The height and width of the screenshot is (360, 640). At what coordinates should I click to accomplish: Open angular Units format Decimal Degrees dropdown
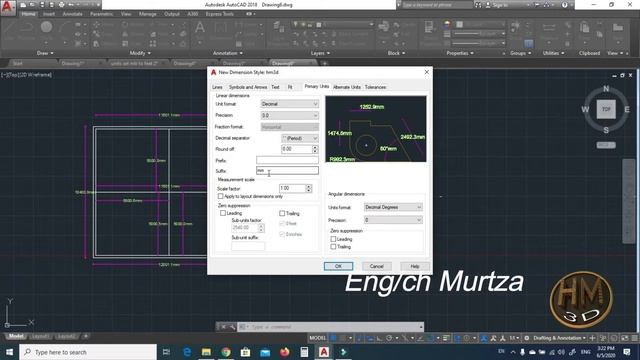tap(393, 207)
